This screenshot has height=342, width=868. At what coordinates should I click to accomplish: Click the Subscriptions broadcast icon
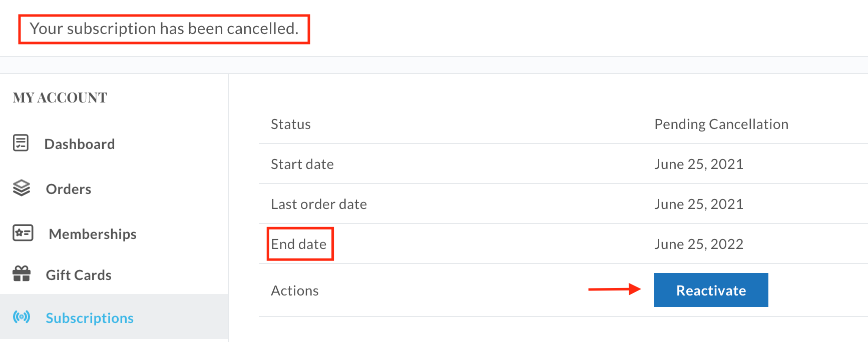click(x=22, y=317)
